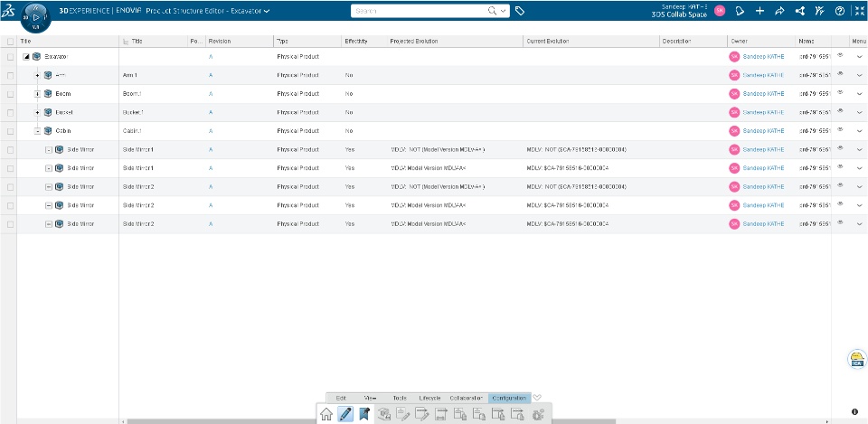The height and width of the screenshot is (424, 868).
Task: Open Sandeep KATHE owner link in Cabin row
Action: (763, 131)
